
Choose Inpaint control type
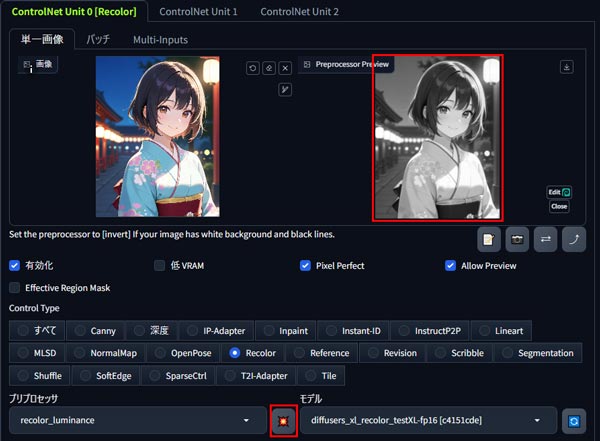click(x=285, y=330)
